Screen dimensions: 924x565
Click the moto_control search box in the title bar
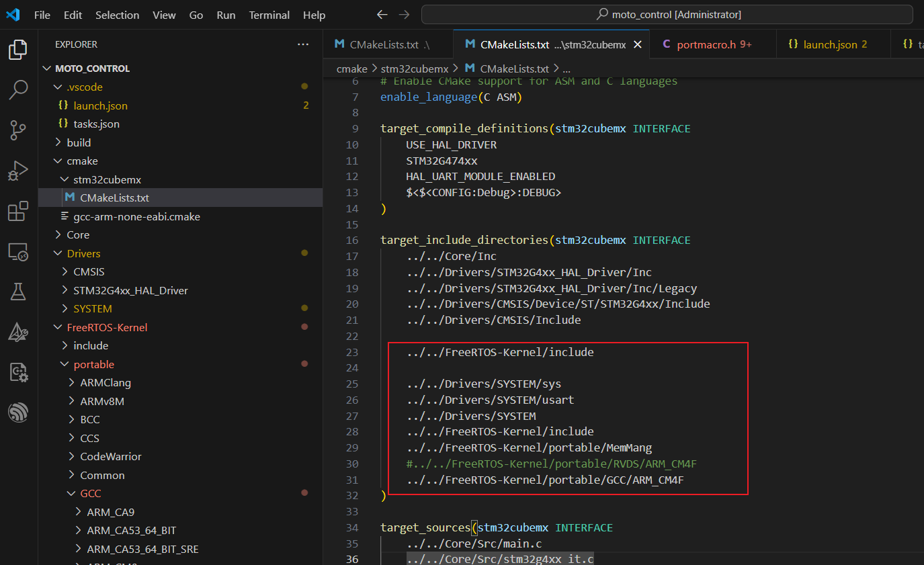667,14
